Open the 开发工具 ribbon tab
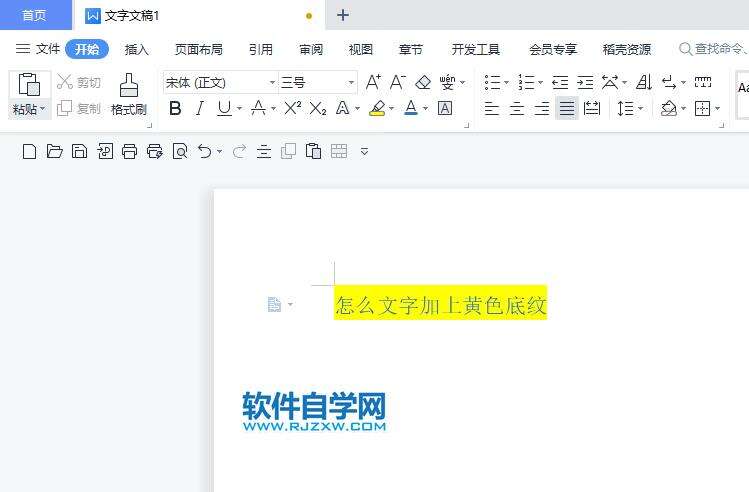Screen dimensions: 749x492 pos(476,49)
